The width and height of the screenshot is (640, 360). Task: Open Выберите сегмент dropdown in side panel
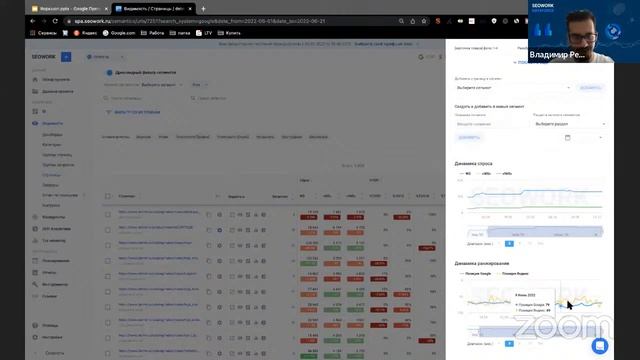click(513, 88)
